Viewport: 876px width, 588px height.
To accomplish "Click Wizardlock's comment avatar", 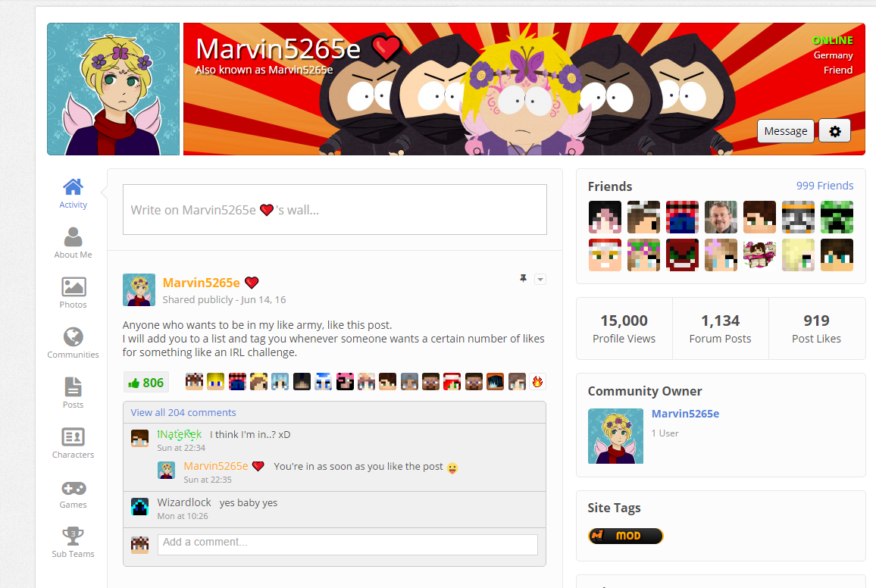I will tap(139, 506).
